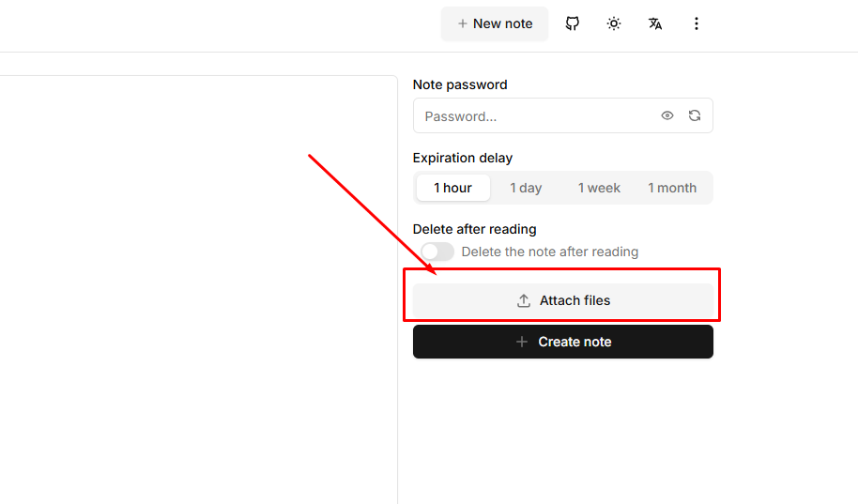Select the 1 month expiration option
Image resolution: width=858 pixels, height=504 pixels.
672,188
